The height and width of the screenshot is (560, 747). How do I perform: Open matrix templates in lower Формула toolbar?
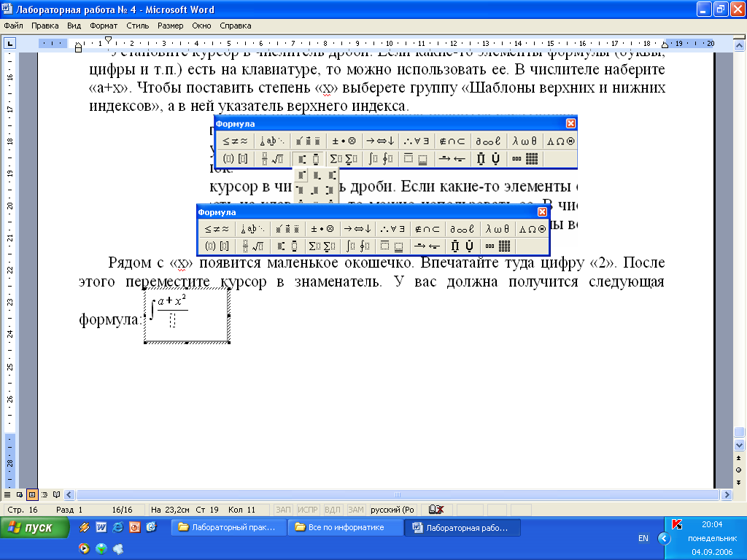tap(498, 246)
